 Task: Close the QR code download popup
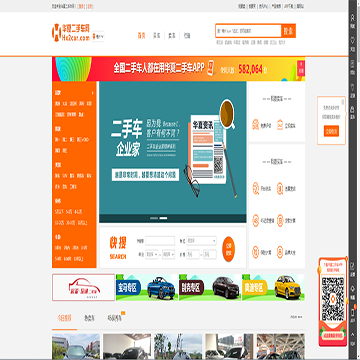(346, 258)
